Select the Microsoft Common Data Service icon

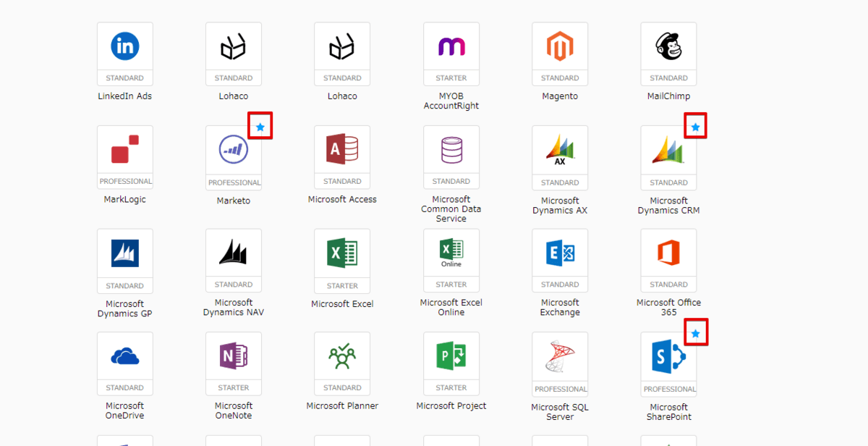click(451, 150)
